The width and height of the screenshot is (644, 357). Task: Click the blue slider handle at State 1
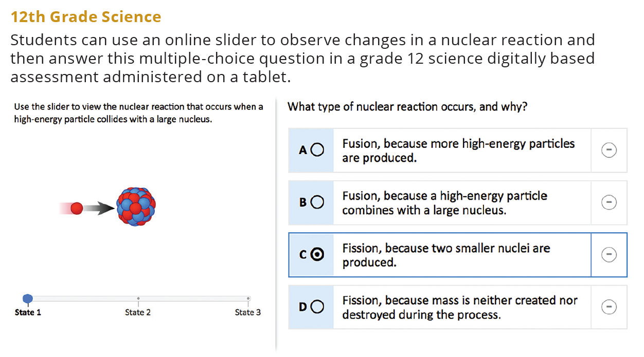coord(28,298)
